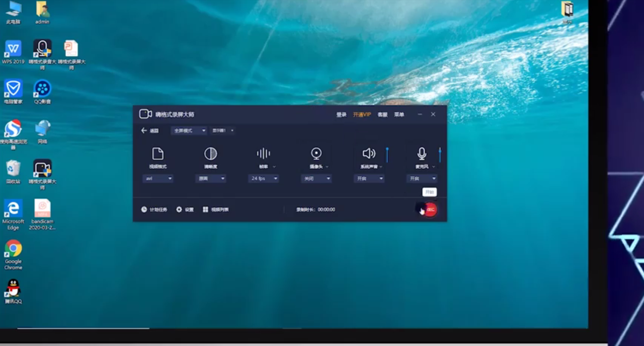644x346 pixels.
Task: Open Microsoft Edge desktop shortcut
Action: (x=13, y=214)
